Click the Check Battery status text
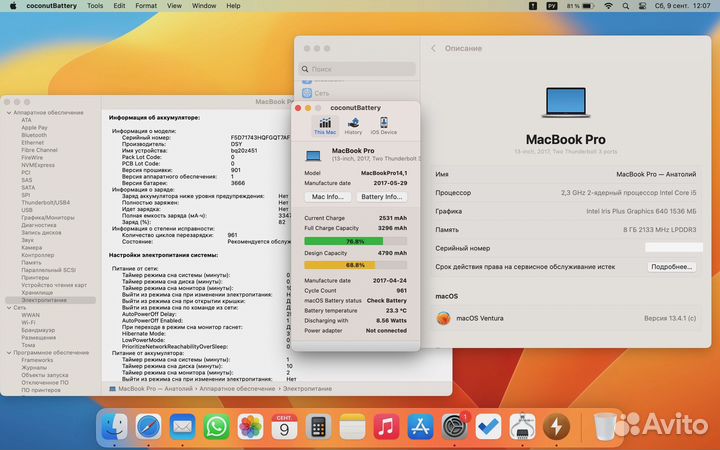 tap(387, 300)
